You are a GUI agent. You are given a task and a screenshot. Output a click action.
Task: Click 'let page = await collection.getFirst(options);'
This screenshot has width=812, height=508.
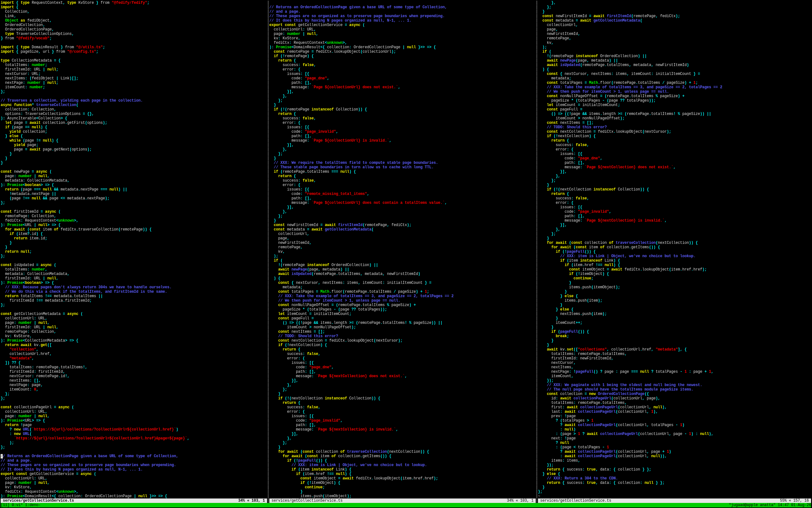(x=56, y=123)
